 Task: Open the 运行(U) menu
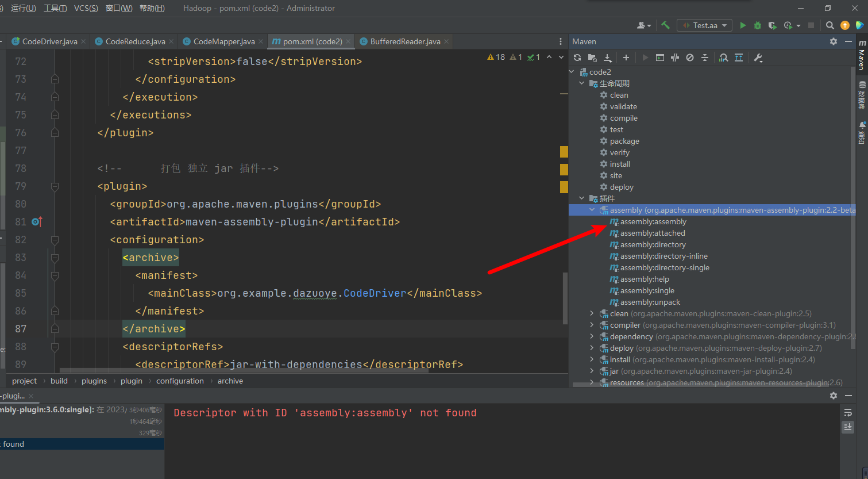click(x=24, y=8)
